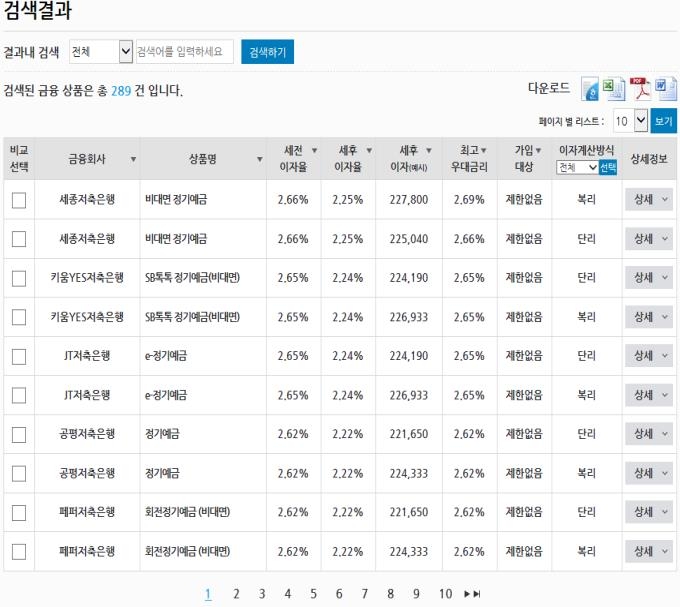Sort by 상품명 column arrow

point(259,159)
